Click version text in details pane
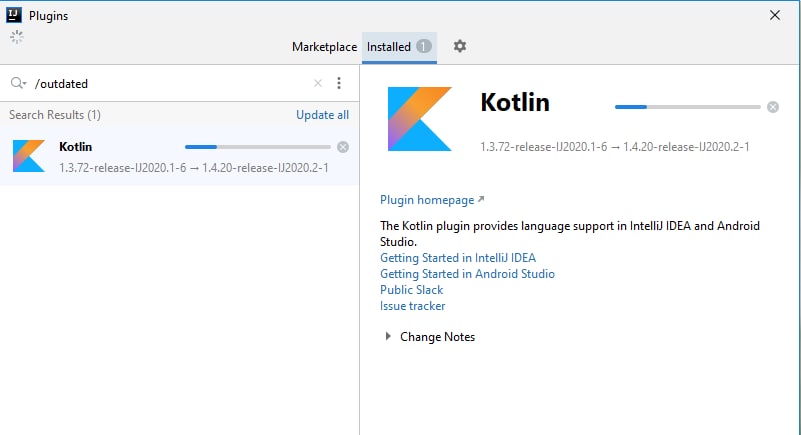The width and height of the screenshot is (801, 435). point(615,147)
